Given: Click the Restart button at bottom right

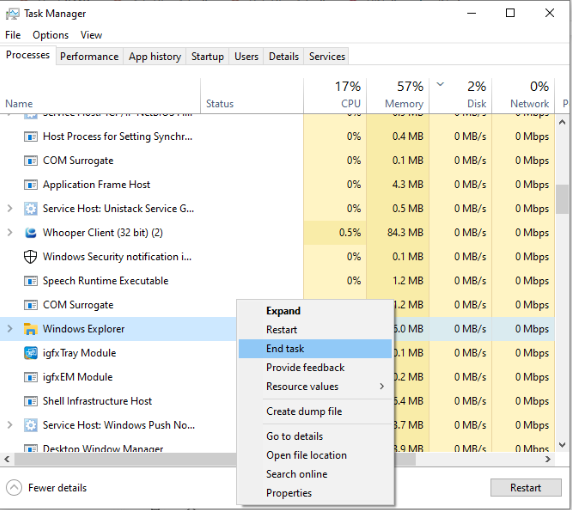Looking at the screenshot, I should (x=526, y=488).
